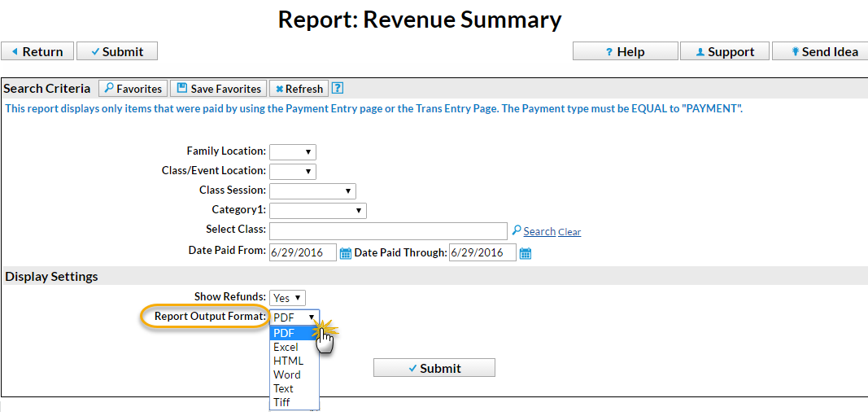This screenshot has height=416, width=868.
Task: Click the magnifier icon beside Search
Action: pyautogui.click(x=516, y=230)
